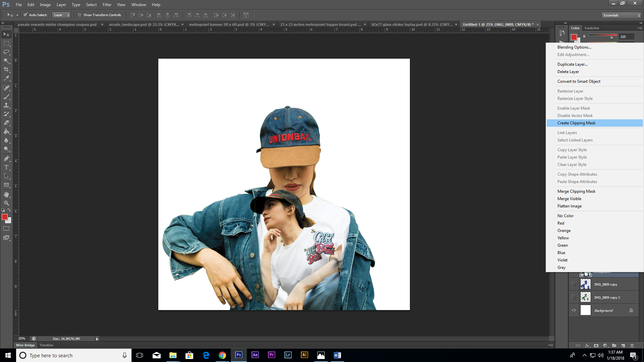This screenshot has height=362, width=644.
Task: Select the Hand tool
Action: tap(6, 194)
